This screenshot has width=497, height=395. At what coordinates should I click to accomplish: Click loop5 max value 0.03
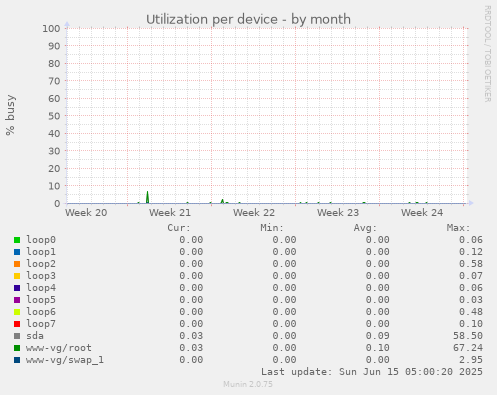(471, 300)
